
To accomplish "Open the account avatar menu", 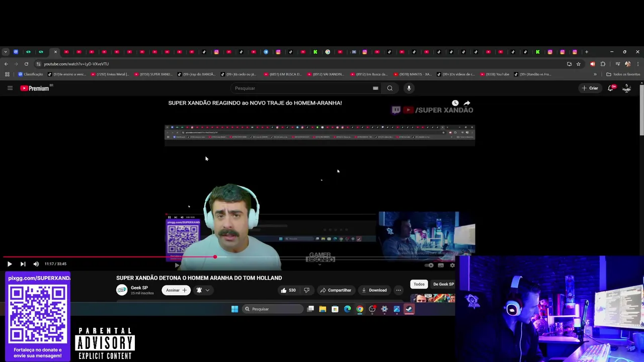I will (x=626, y=88).
